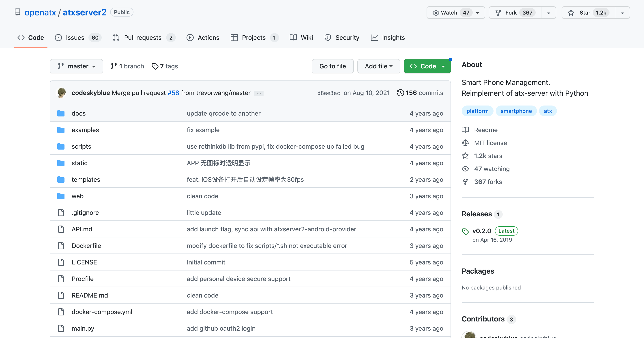Image resolution: width=644 pixels, height=338 pixels.
Task: Click the v0.2.0 release tag icon
Action: 466,231
